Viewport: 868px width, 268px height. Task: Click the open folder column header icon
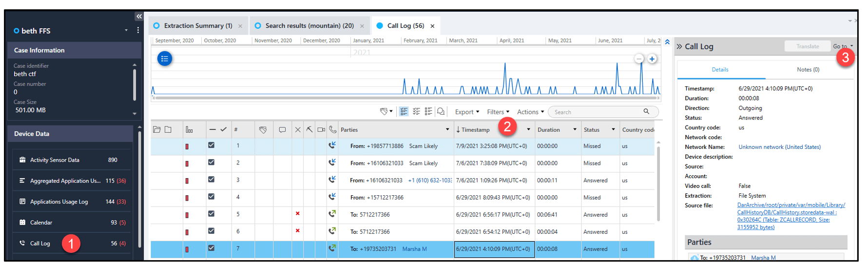pos(157,130)
